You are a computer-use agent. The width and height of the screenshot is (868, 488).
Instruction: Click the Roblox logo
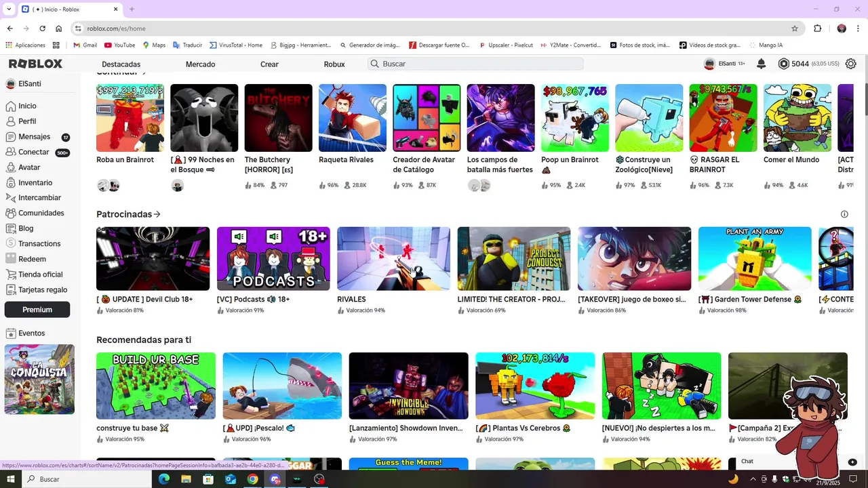pyautogui.click(x=35, y=64)
